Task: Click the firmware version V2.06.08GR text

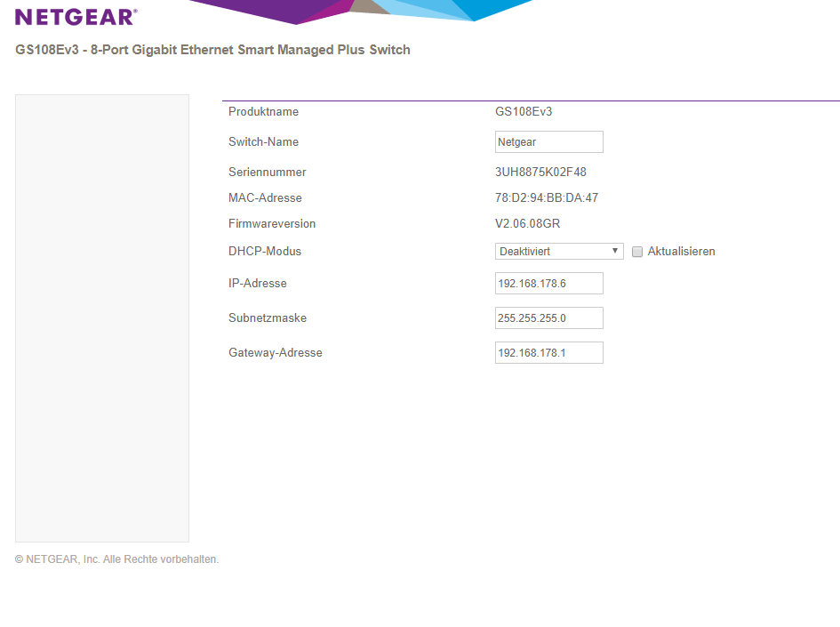Action: (x=527, y=224)
